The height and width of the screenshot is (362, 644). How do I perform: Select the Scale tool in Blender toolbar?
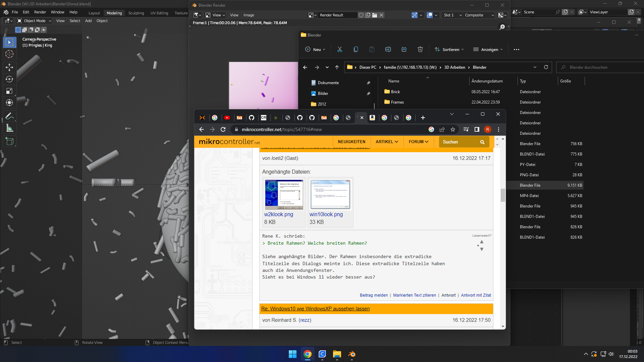[9, 91]
